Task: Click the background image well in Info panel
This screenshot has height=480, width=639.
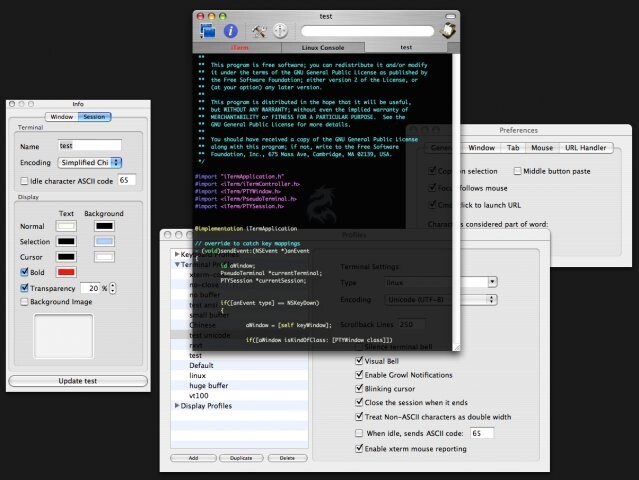Action: pyautogui.click(x=64, y=337)
